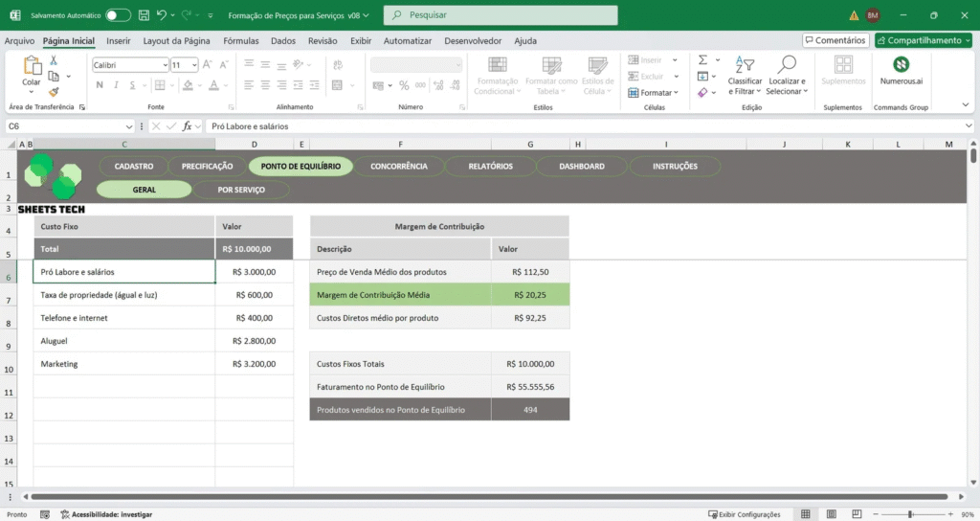Open the Fórmulas ribbon tab
This screenshot has height=521, width=980.
(241, 41)
